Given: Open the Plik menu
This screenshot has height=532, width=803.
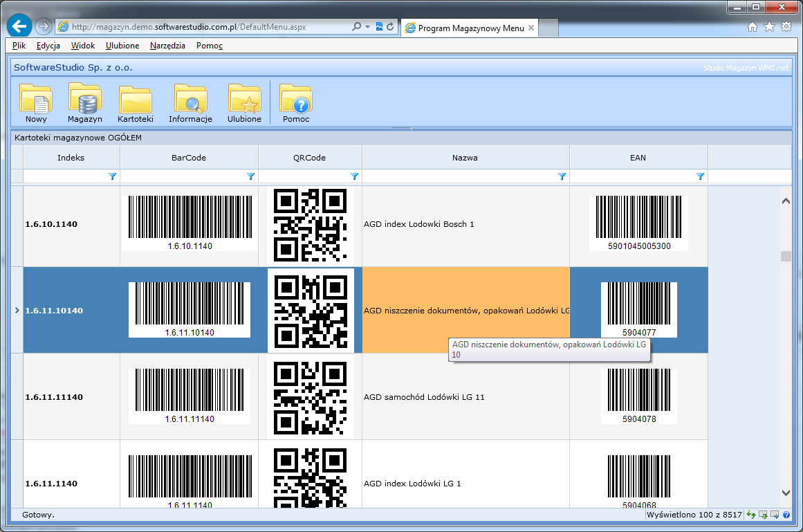Looking at the screenshot, I should 19,46.
